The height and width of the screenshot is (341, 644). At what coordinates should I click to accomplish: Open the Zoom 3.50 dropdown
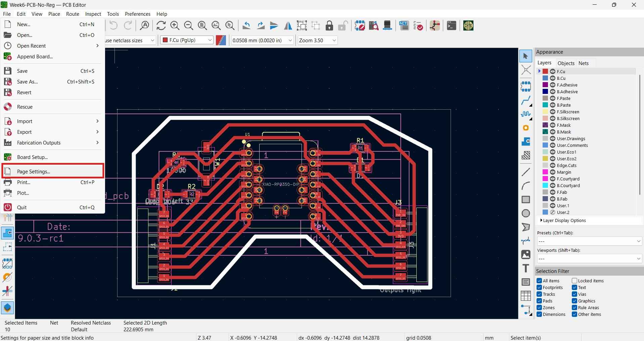pyautogui.click(x=317, y=40)
